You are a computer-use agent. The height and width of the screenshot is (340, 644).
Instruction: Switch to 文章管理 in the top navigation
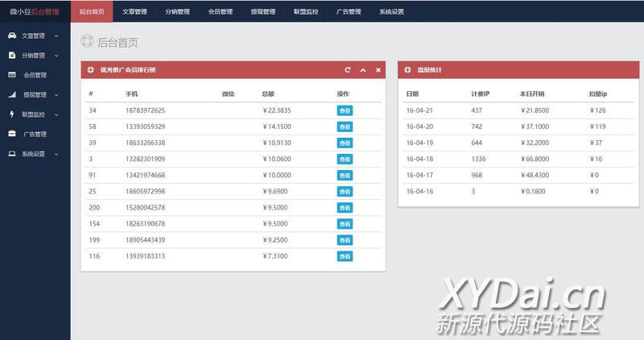[134, 11]
